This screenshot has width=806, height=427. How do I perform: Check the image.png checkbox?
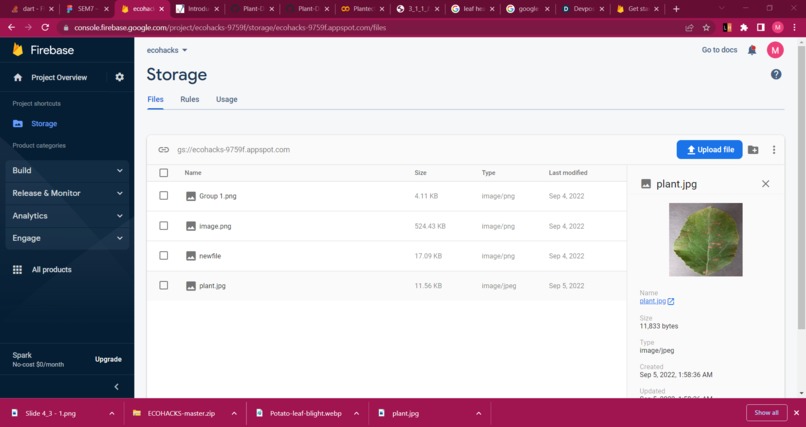(163, 226)
